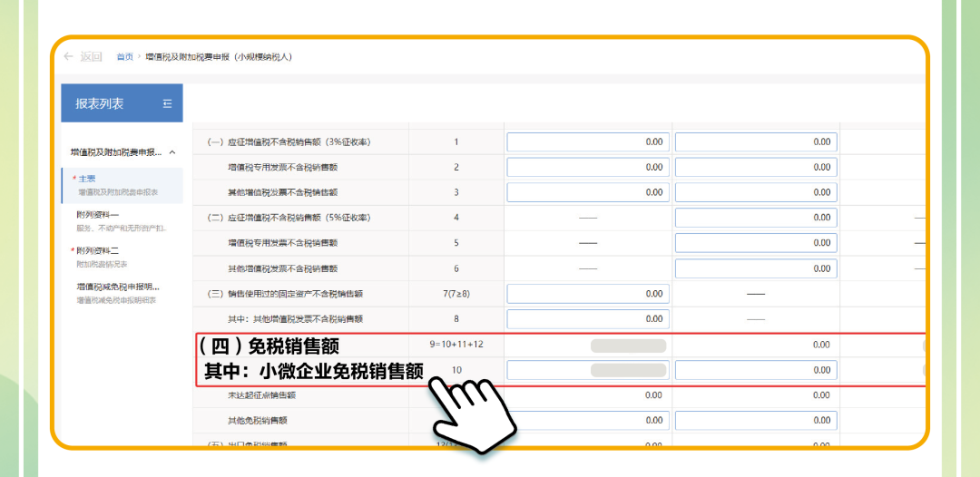Click the second-column input of row 10 小微企业免税销售额
This screenshot has height=477, width=980.
(755, 370)
